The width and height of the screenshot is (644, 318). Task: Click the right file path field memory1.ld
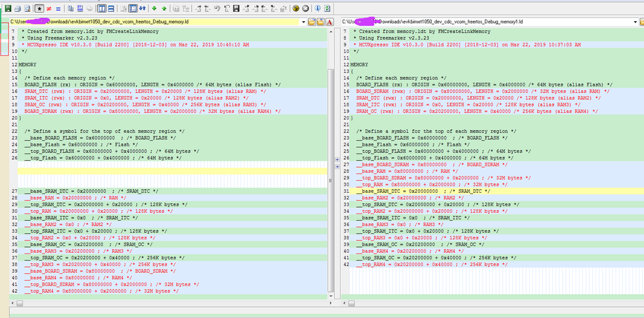pyautogui.click(x=490, y=22)
